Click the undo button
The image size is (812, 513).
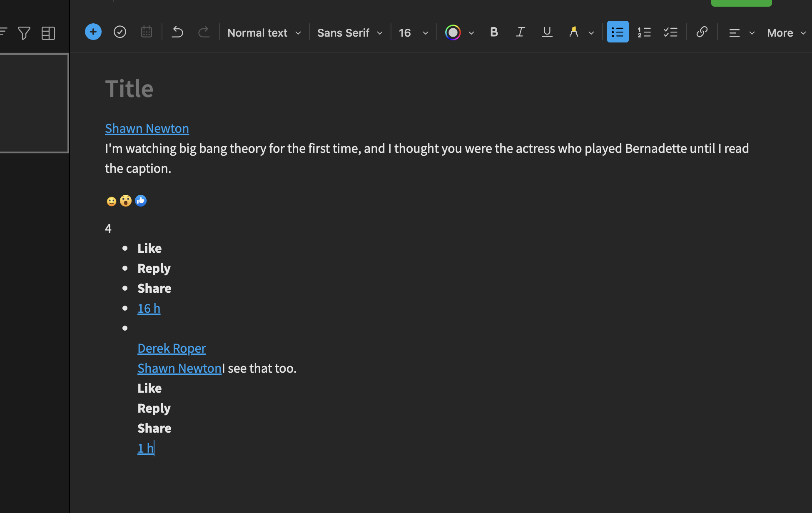(x=177, y=32)
